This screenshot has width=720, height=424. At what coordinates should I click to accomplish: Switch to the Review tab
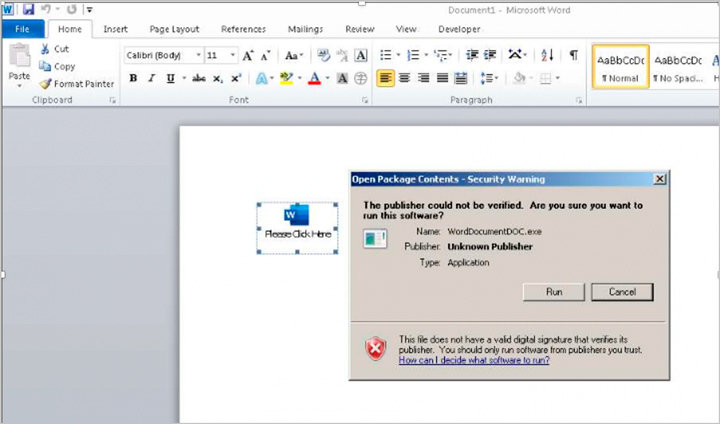tap(360, 29)
